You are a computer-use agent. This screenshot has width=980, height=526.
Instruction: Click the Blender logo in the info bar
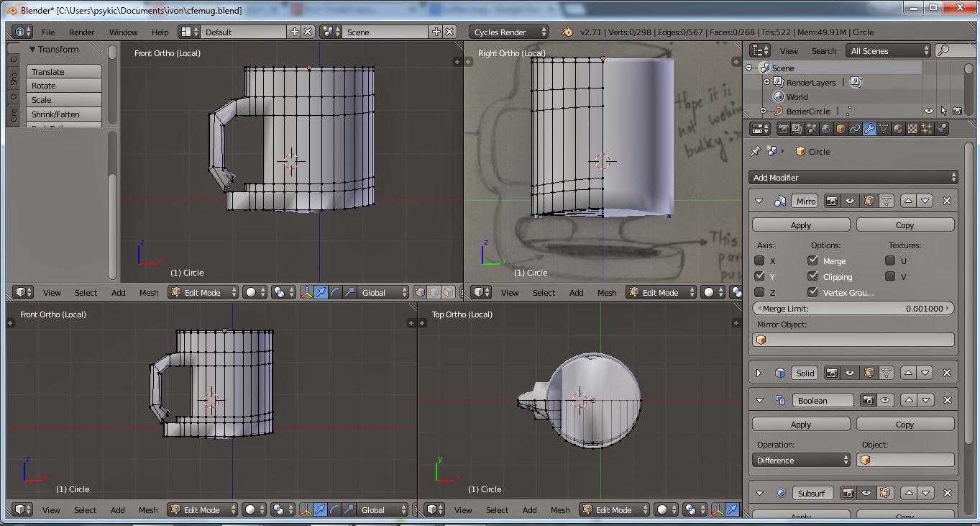tap(567, 32)
